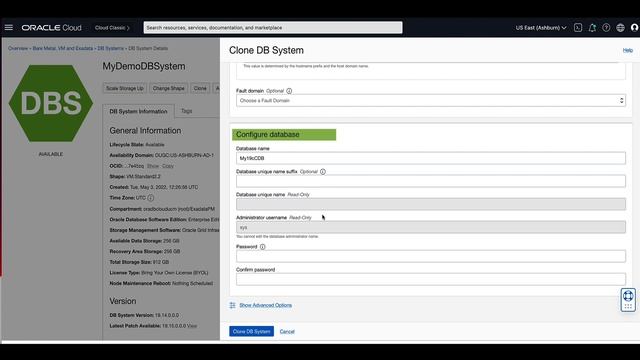Click the unique name suffix info icon
The height and width of the screenshot is (360, 640).
click(x=323, y=172)
